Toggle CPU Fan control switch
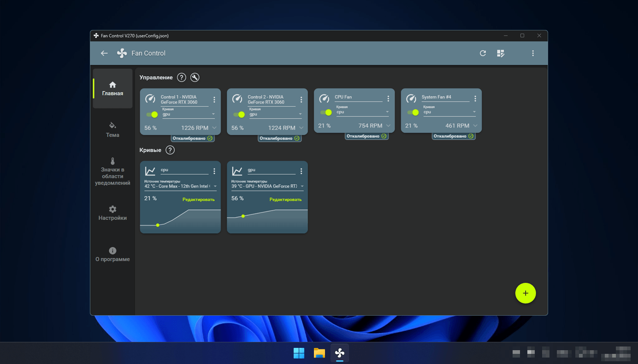This screenshot has height=364, width=638. [x=326, y=112]
